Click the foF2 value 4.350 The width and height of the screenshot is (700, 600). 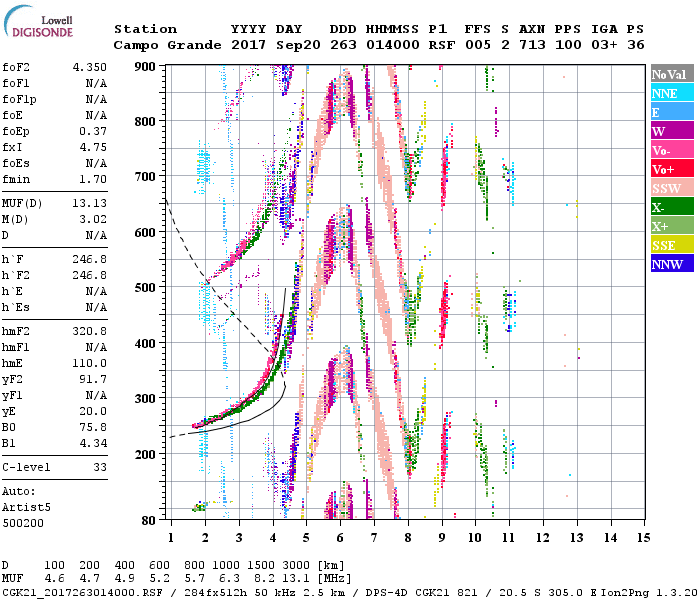click(x=90, y=67)
